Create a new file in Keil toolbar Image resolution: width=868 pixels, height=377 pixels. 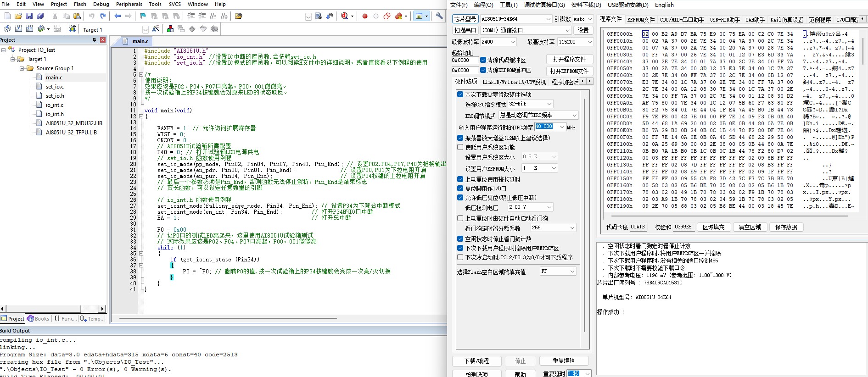click(7, 16)
